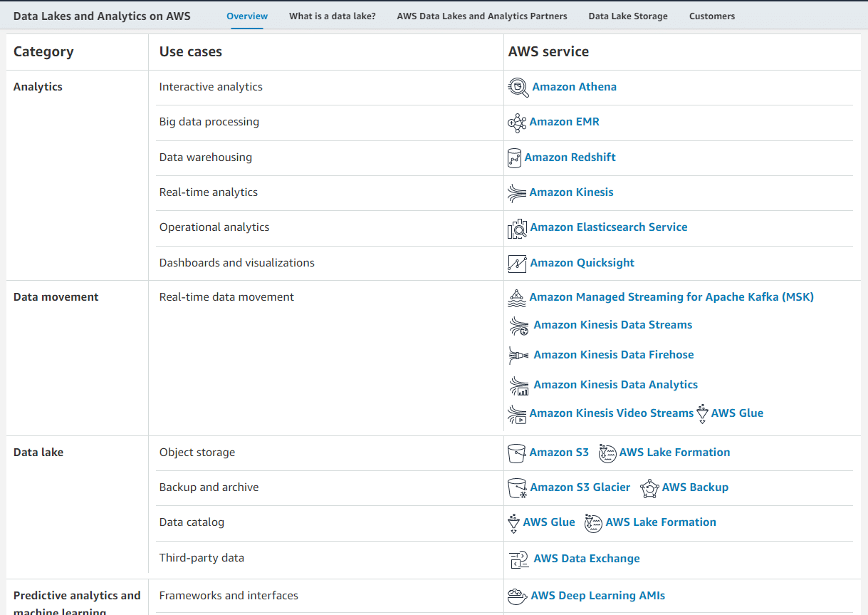Click the AWS Lake Formation globe icon
This screenshot has height=615, width=868.
(x=607, y=453)
